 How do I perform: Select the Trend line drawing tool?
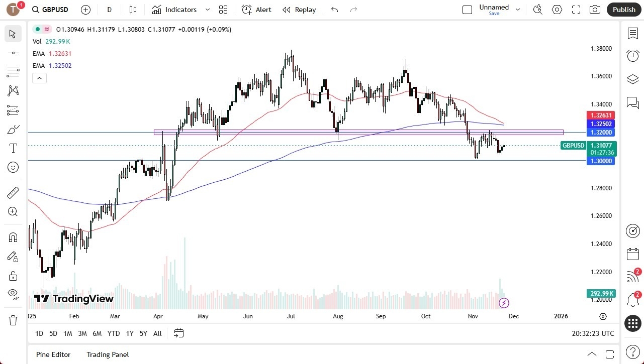coord(13,53)
